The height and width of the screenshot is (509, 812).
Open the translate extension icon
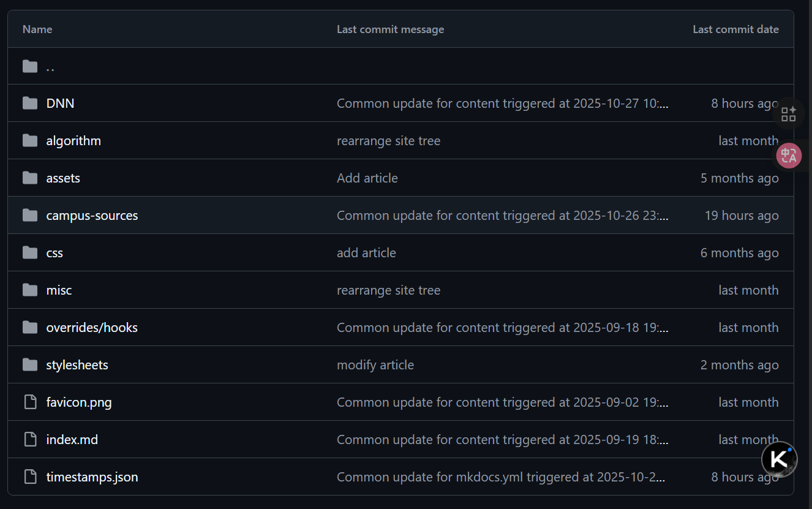789,156
